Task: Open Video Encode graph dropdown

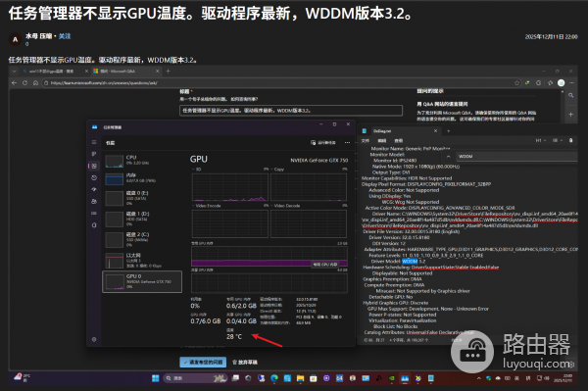Action: pos(207,206)
